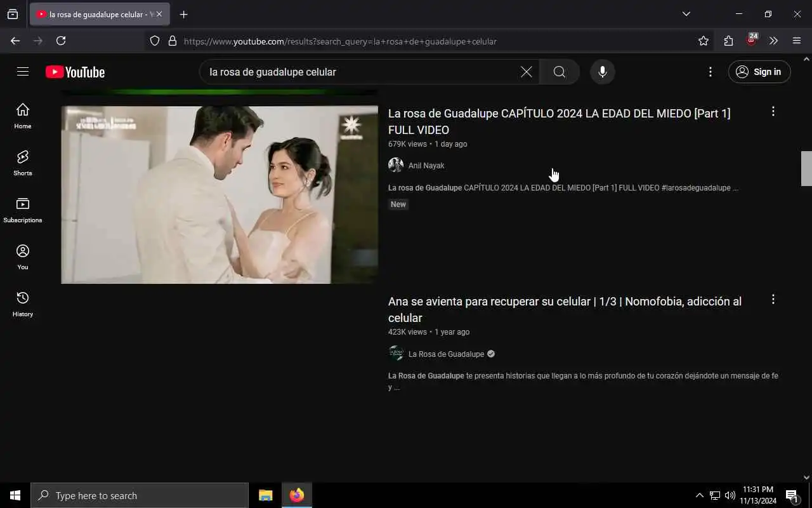Reload the page with the refresh icon
The height and width of the screenshot is (508, 812).
click(x=61, y=41)
